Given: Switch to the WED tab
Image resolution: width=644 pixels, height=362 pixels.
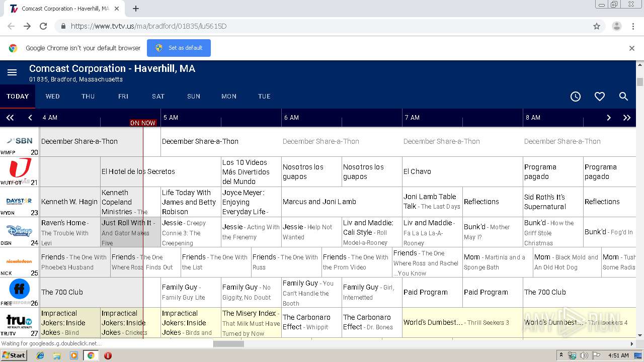Looking at the screenshot, I should (x=53, y=97).
